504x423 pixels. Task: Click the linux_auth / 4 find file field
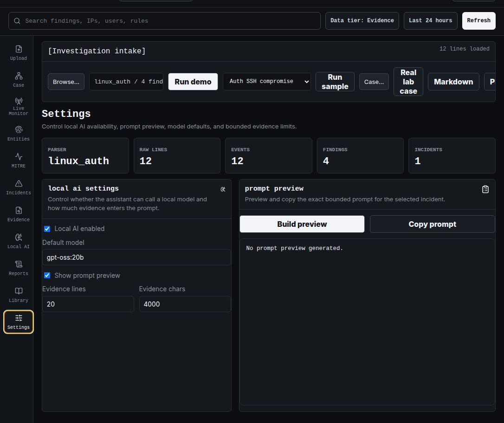[126, 82]
